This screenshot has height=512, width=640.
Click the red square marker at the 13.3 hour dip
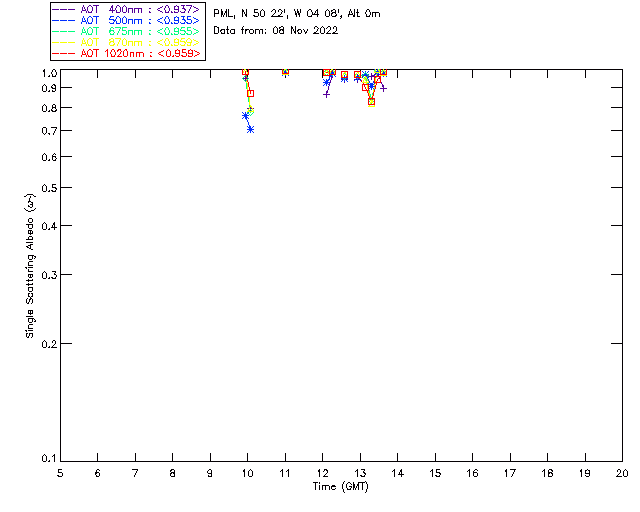[x=371, y=102]
